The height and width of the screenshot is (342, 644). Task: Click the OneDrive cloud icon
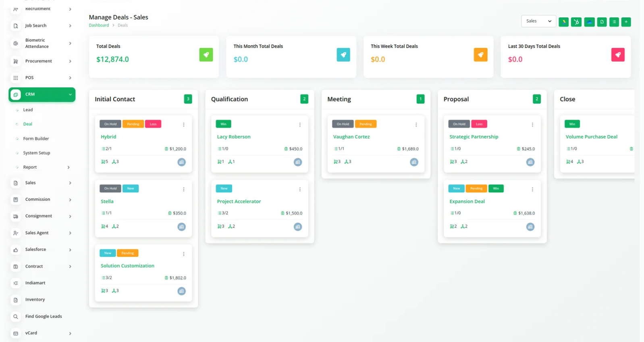(x=589, y=22)
